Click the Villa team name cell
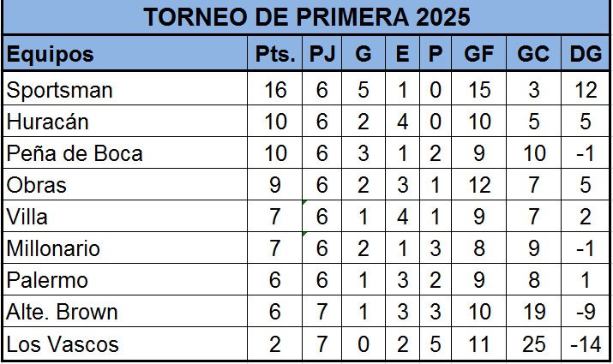Image resolution: width=613 pixels, height=364 pixels. 125,216
